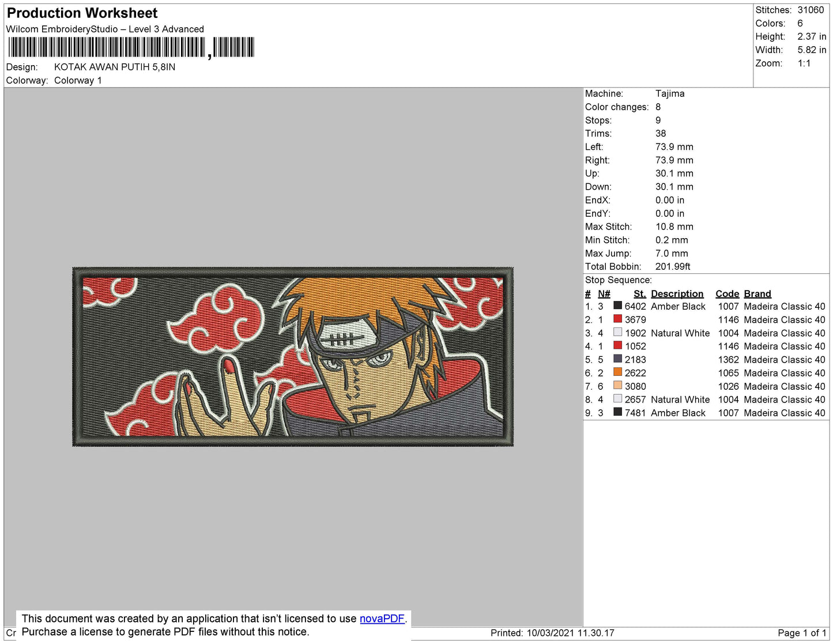Pick the orange swatch beside stitch count 2622
The height and width of the screenshot is (644, 833).
click(617, 372)
